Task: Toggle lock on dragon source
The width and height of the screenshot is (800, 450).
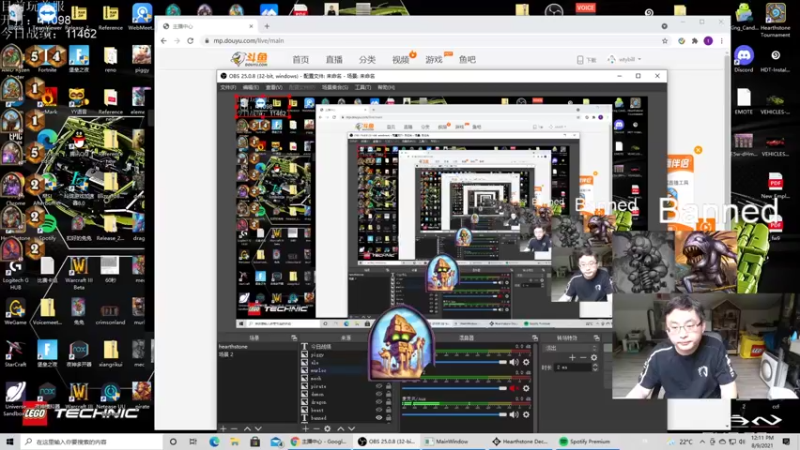Action: point(389,402)
